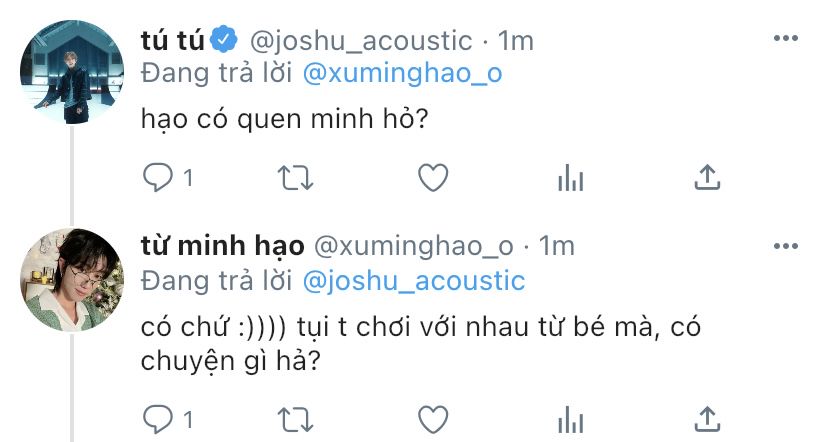Reply to từ minh hạo's tweet
This screenshot has height=442, width=828.
click(x=158, y=419)
